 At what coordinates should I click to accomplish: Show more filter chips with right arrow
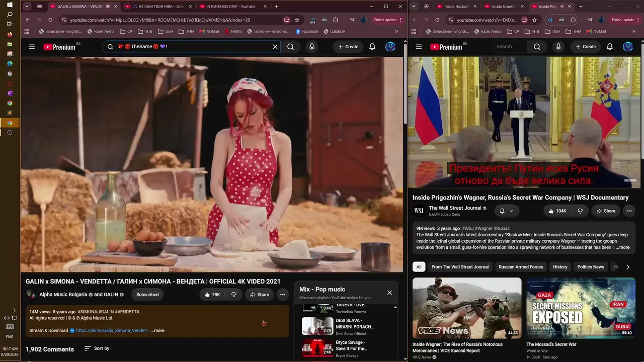[x=628, y=267]
